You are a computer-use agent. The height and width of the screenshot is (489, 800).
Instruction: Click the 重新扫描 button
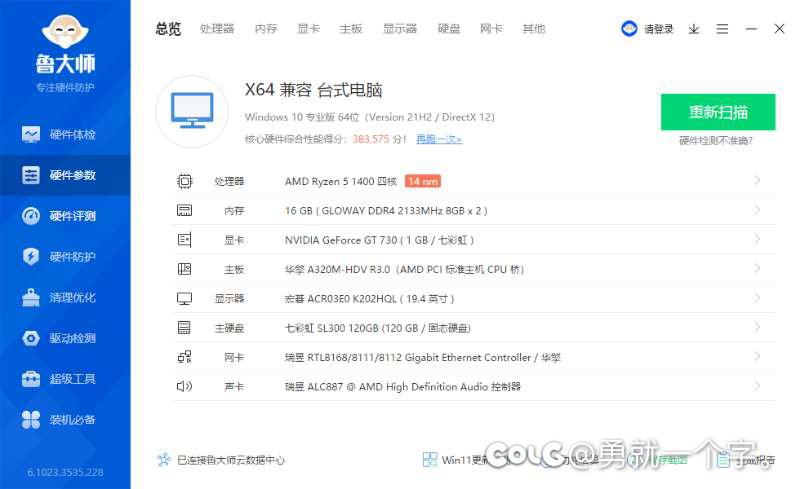coord(718,112)
